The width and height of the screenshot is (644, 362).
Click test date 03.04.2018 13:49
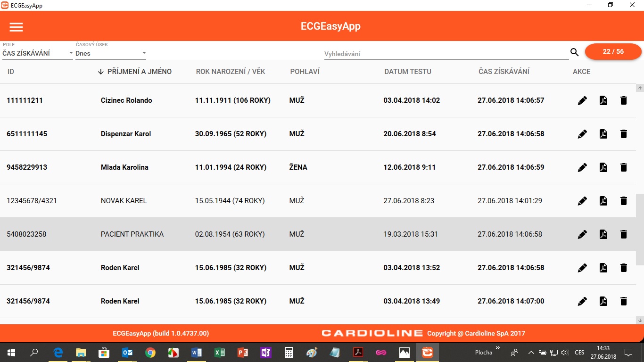412,301
